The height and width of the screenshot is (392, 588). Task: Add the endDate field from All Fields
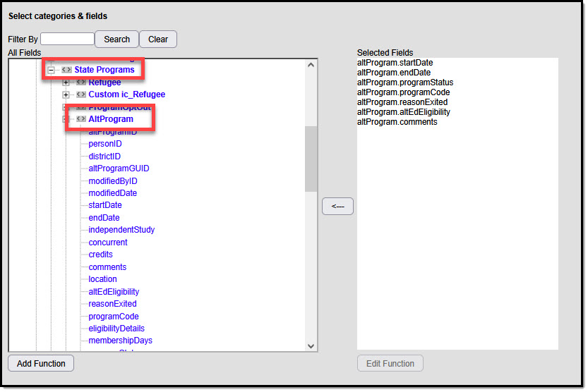tap(104, 218)
